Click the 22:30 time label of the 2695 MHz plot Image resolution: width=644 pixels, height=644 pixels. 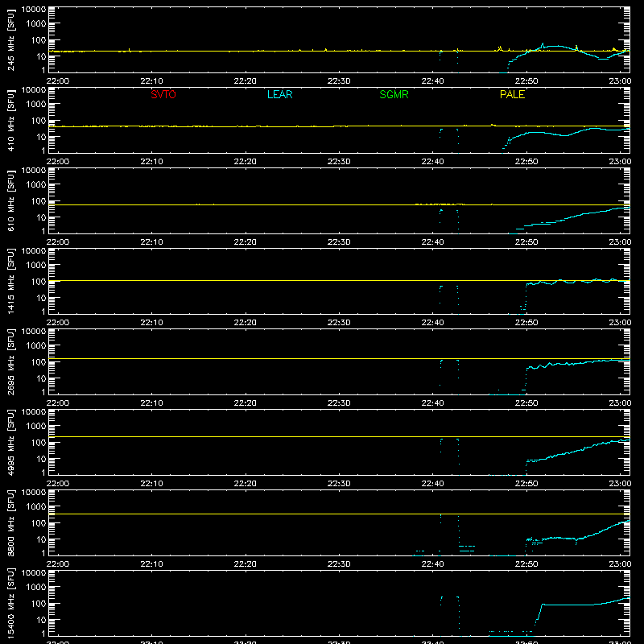pos(339,403)
